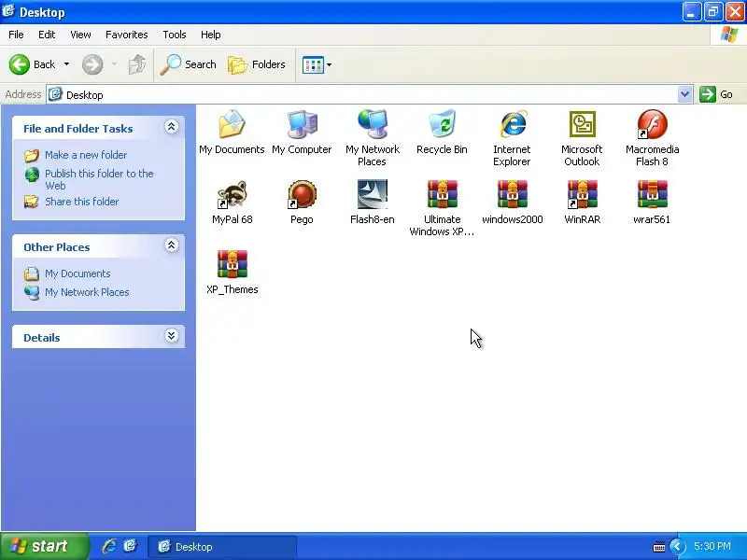Launch Internet Explorer from Quick Launch

109,546
